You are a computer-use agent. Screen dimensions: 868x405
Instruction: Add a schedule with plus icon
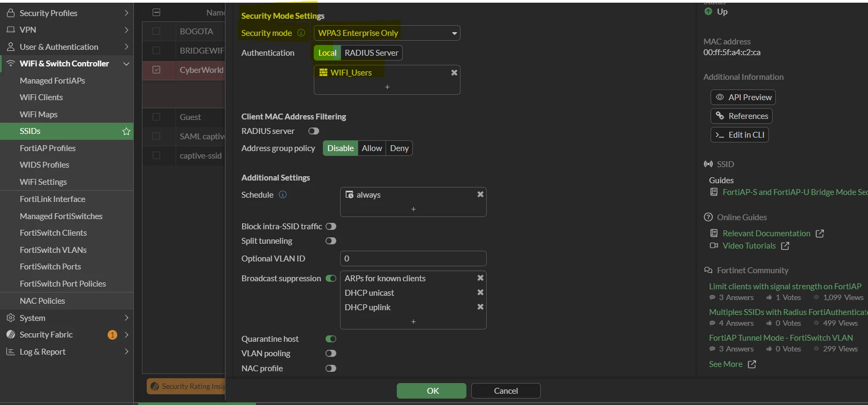[413, 209]
